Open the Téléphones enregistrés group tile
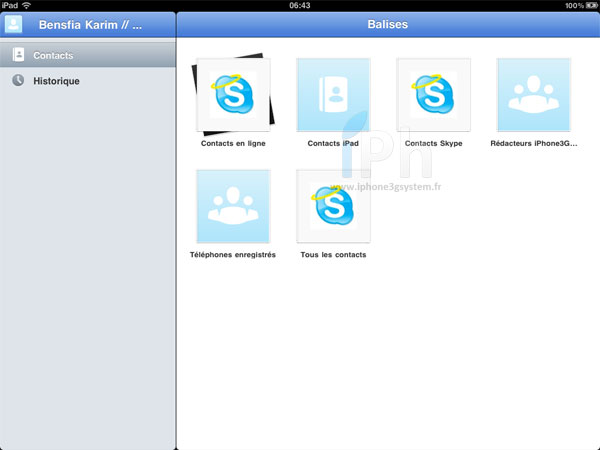600x450 pixels. (233, 206)
